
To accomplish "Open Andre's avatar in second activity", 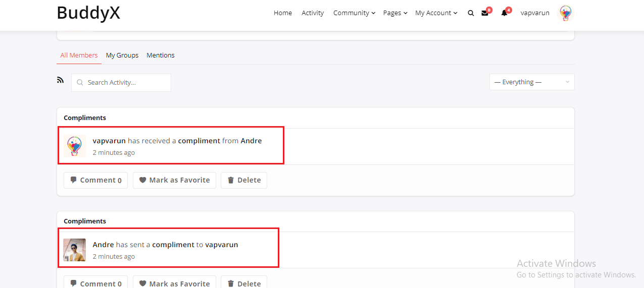I will tap(75, 250).
